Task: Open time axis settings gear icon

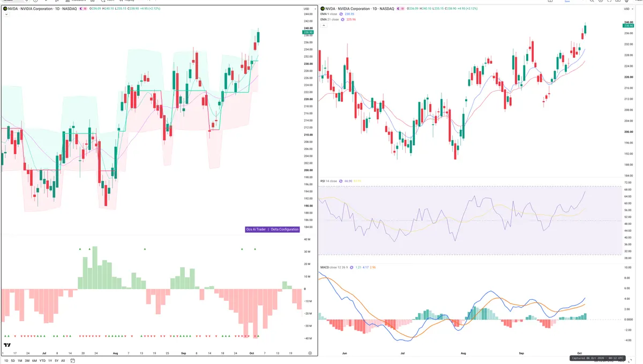Action: coord(310,353)
